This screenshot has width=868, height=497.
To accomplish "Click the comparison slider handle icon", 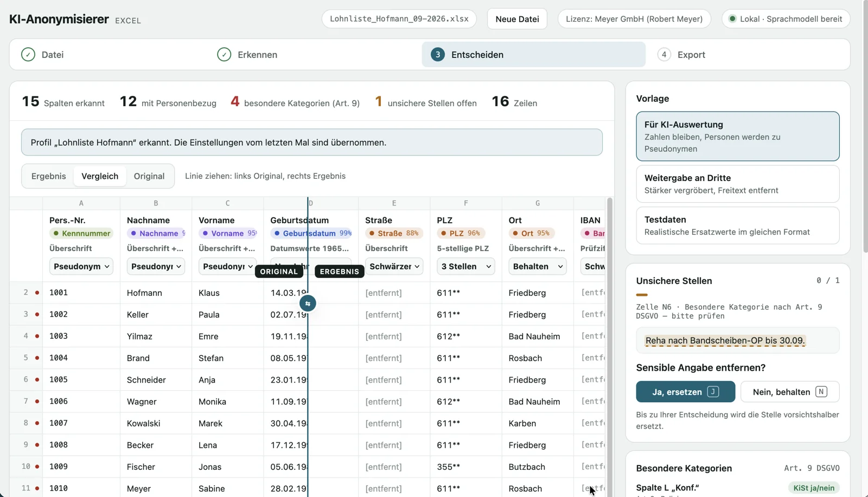I will pyautogui.click(x=308, y=304).
